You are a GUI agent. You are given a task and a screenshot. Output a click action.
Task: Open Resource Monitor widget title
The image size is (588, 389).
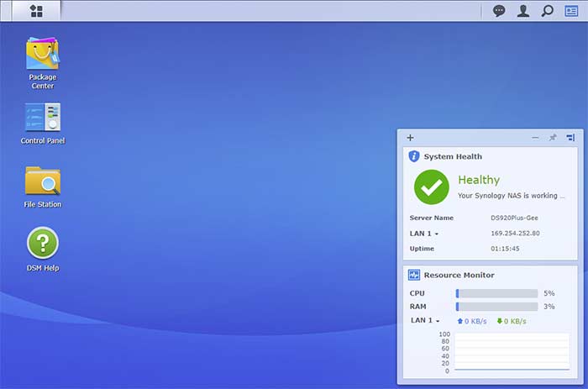click(x=459, y=275)
